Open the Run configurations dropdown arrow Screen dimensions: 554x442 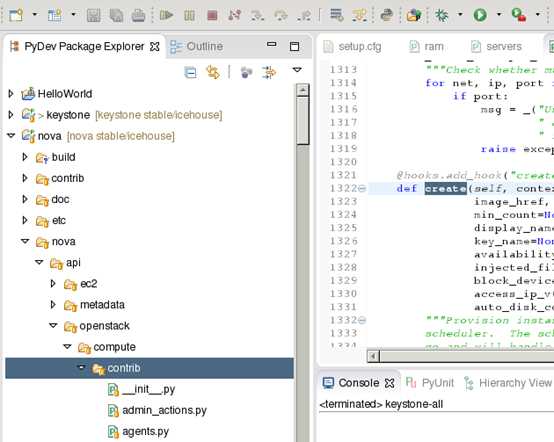[x=499, y=14]
